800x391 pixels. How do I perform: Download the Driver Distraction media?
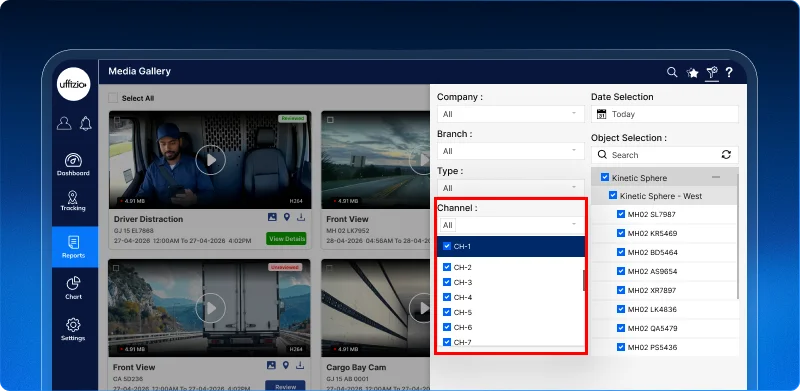[301, 217]
